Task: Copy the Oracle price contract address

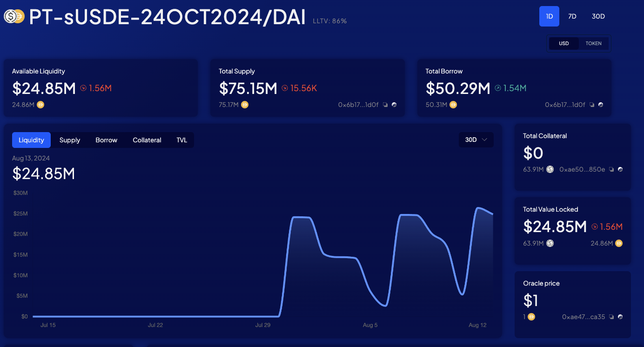Action: click(x=612, y=317)
